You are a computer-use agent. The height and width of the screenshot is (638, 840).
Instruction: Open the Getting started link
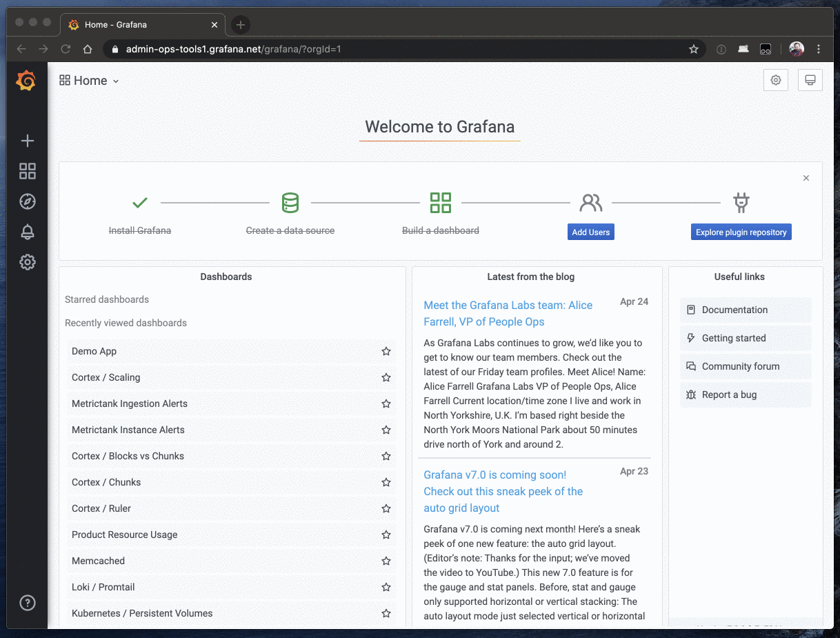coord(746,338)
